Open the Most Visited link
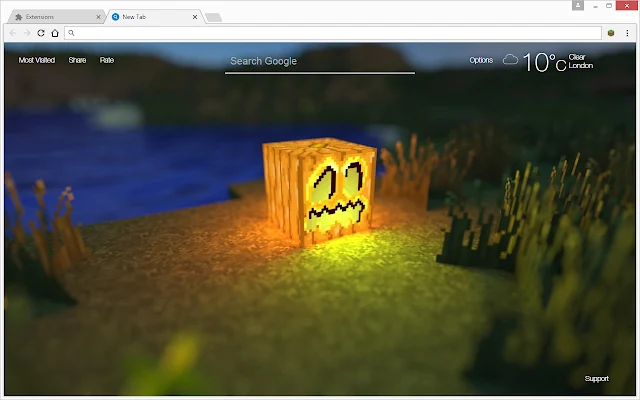This screenshot has width=640, height=400. 37,60
